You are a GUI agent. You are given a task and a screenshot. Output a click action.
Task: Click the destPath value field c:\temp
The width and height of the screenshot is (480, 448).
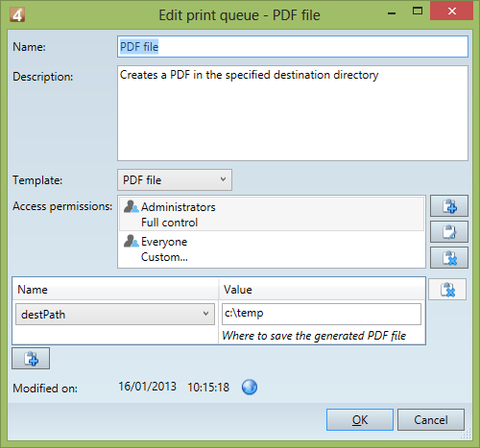pos(322,314)
